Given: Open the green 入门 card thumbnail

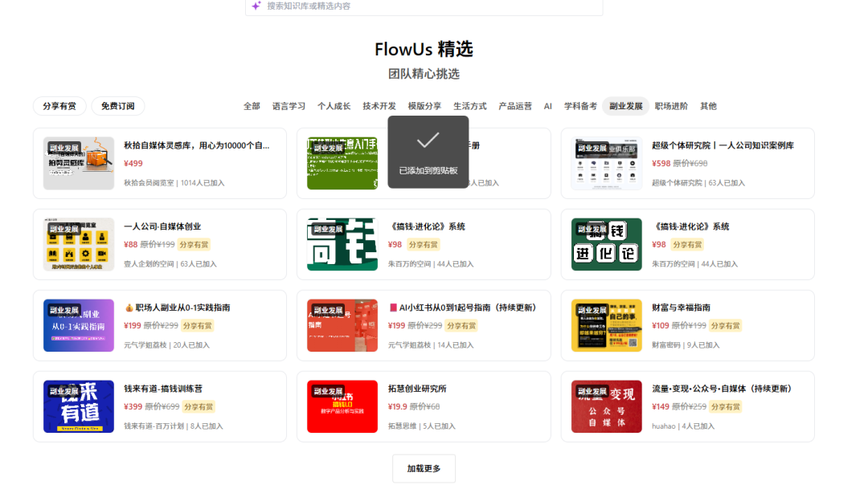Looking at the screenshot, I should click(x=342, y=163).
